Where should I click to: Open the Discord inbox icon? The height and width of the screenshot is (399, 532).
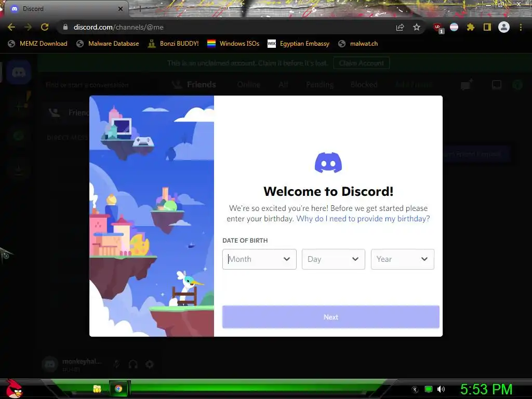click(497, 85)
